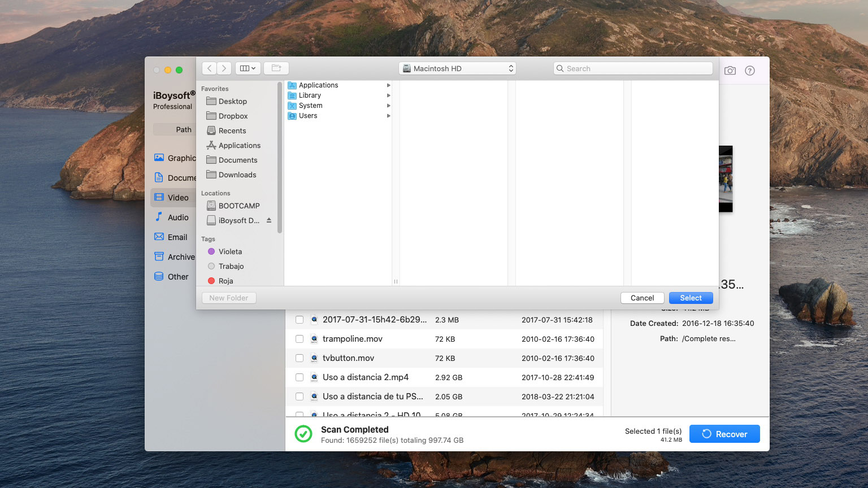Open the Documents category in iBoysoft sidebar
Image resolution: width=868 pixels, height=488 pixels.
175,178
